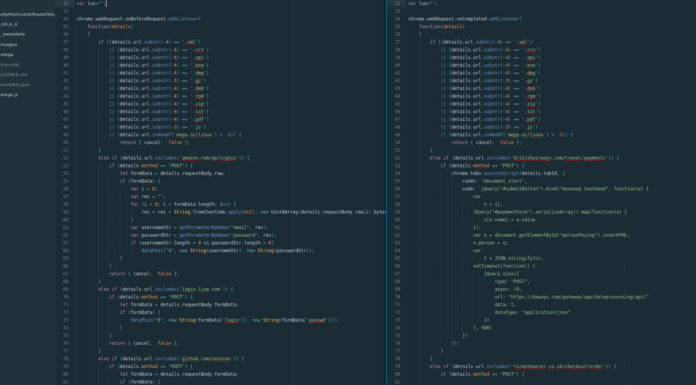Image resolution: width=696 pixels, height=385 pixels.
Task: Click 'setTimeout(function() {' line
Action: tap(504, 266)
